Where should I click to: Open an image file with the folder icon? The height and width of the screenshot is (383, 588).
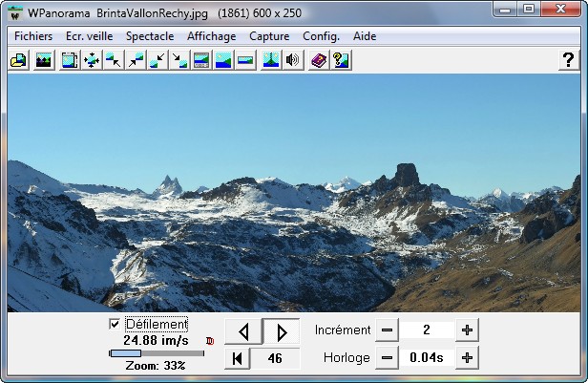click(18, 60)
